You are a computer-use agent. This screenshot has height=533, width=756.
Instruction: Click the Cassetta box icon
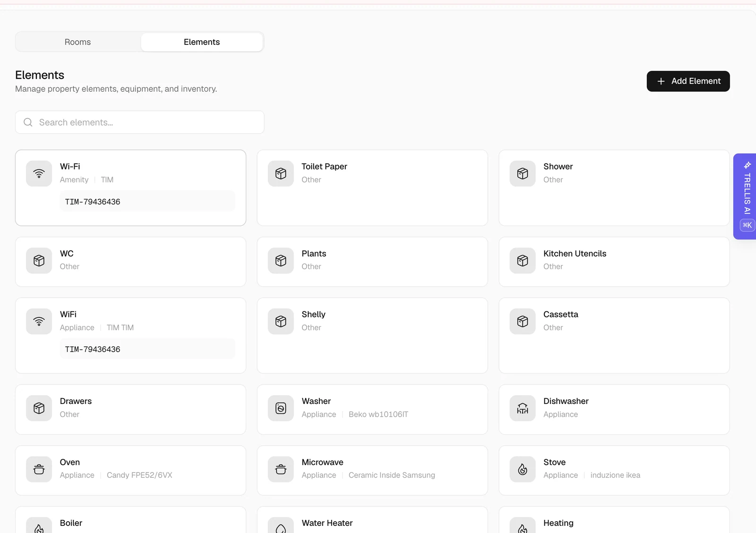click(x=523, y=321)
